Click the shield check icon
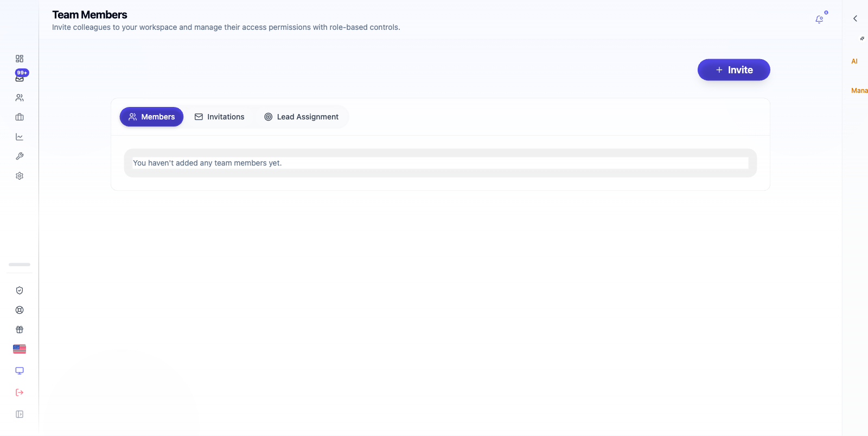 coord(20,290)
